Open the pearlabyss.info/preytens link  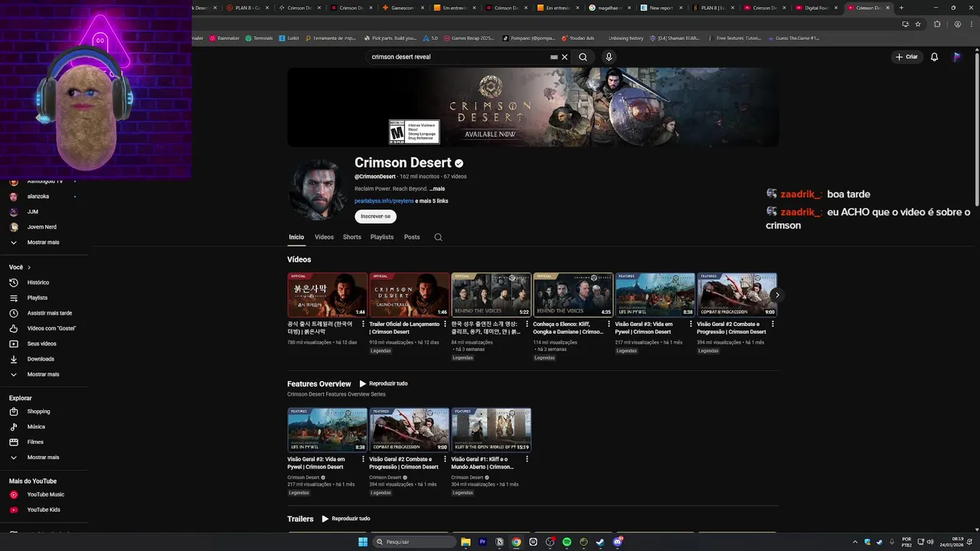pyautogui.click(x=384, y=201)
